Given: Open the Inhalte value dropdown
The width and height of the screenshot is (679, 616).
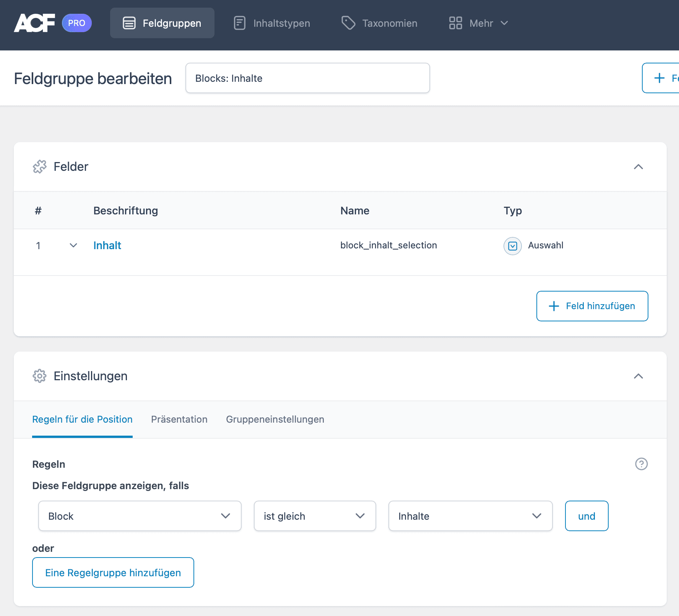Looking at the screenshot, I should pyautogui.click(x=470, y=516).
